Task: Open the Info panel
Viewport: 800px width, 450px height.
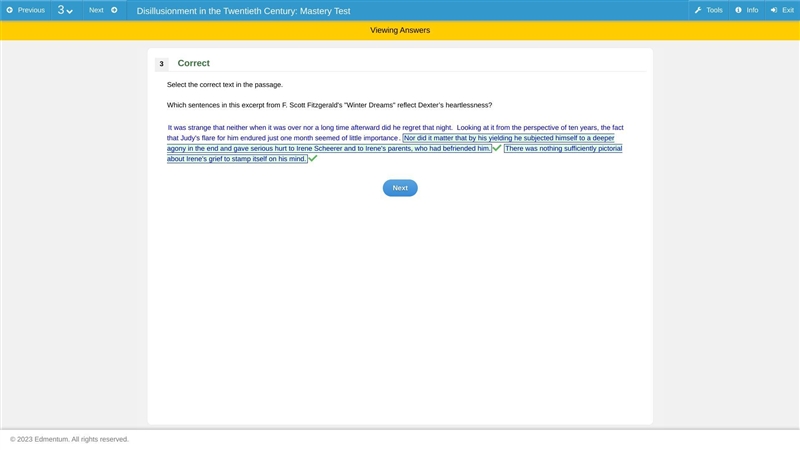Action: pyautogui.click(x=746, y=10)
